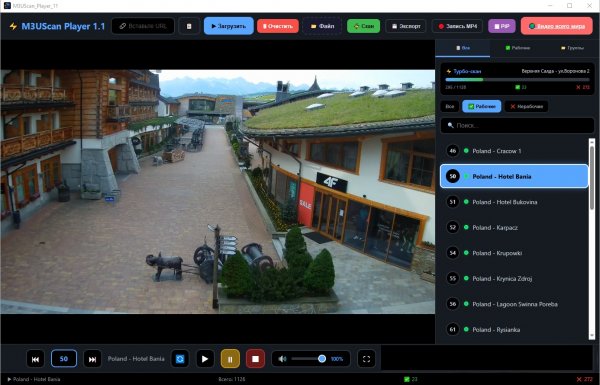Stop playback with the red stop button
The height and width of the screenshot is (385, 600).
[x=255, y=359]
